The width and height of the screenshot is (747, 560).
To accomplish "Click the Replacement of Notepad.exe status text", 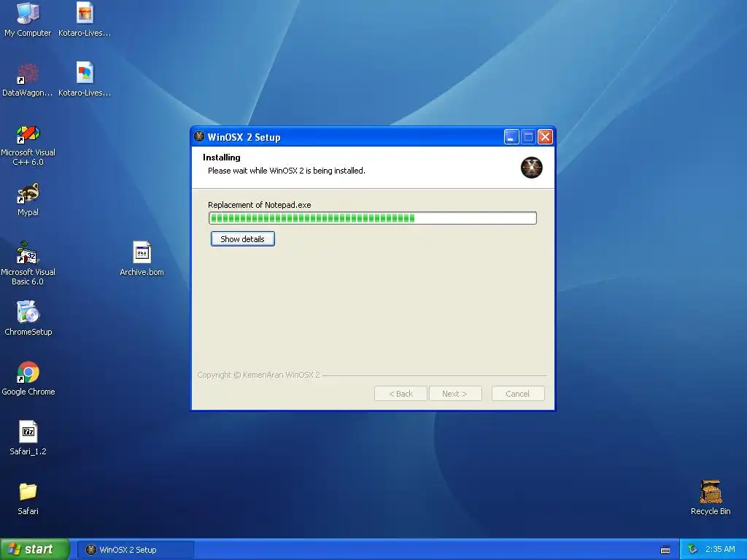I will (x=259, y=205).
